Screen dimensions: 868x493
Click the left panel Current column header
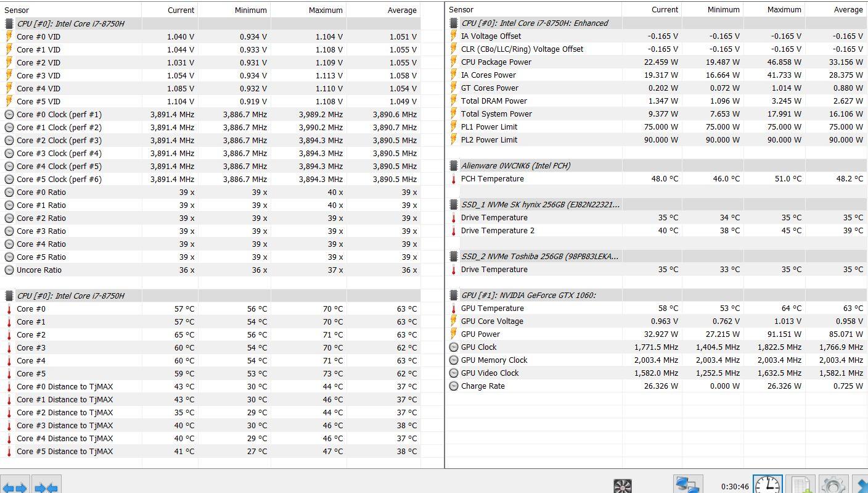[x=170, y=10]
